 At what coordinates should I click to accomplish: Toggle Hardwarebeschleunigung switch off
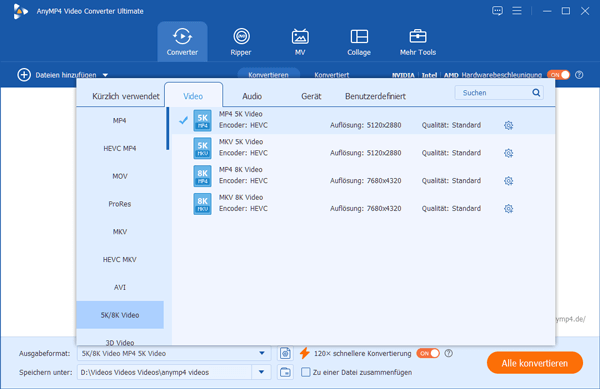(558, 75)
